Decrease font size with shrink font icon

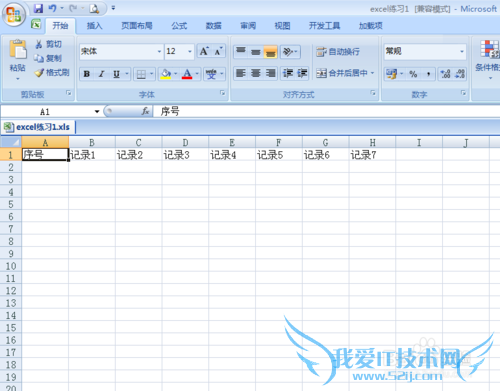(x=218, y=51)
